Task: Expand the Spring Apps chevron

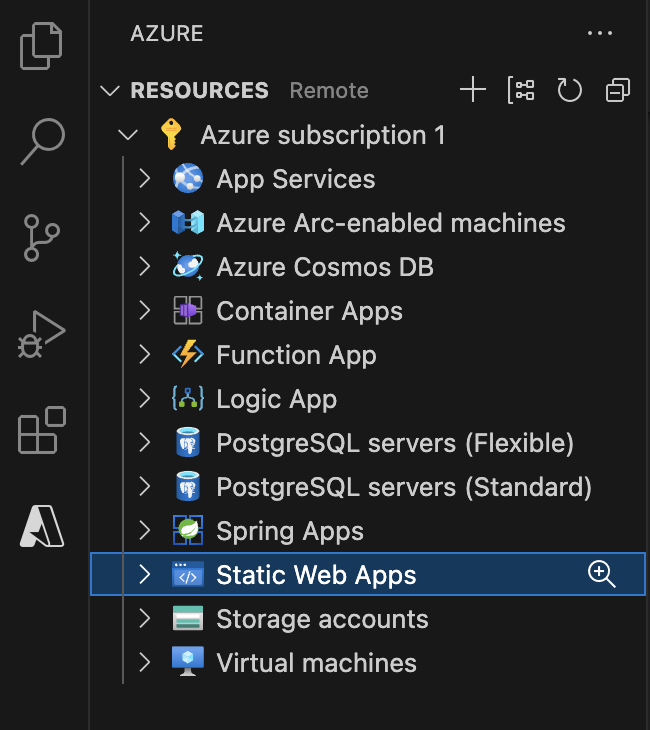Action: (x=145, y=530)
